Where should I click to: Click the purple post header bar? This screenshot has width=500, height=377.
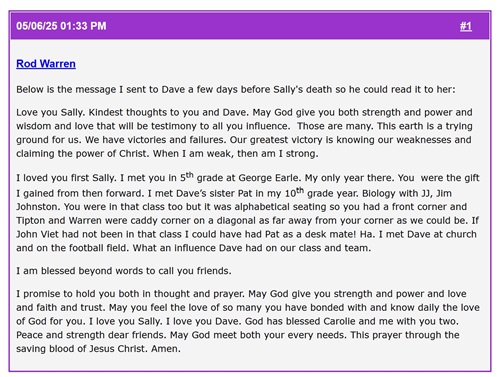click(x=250, y=26)
